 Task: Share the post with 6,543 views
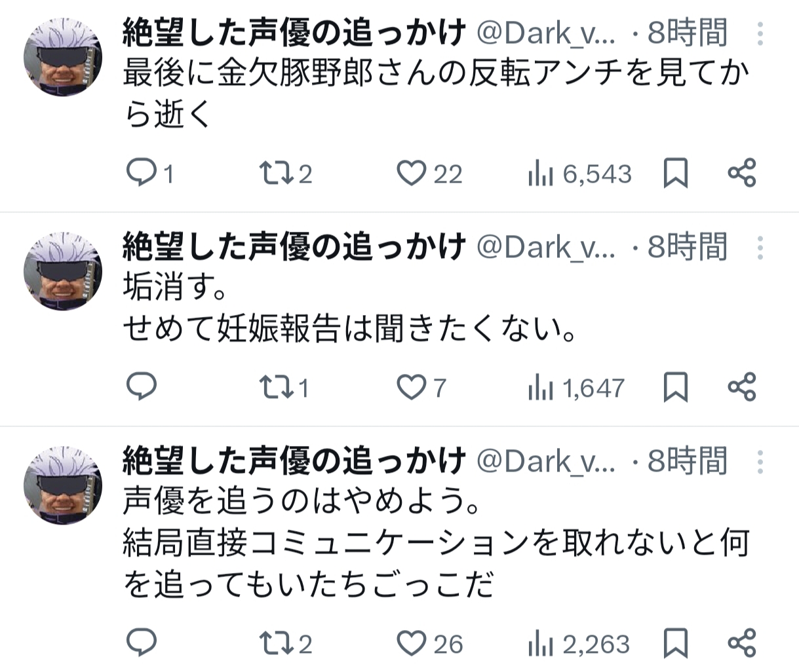[x=742, y=174]
